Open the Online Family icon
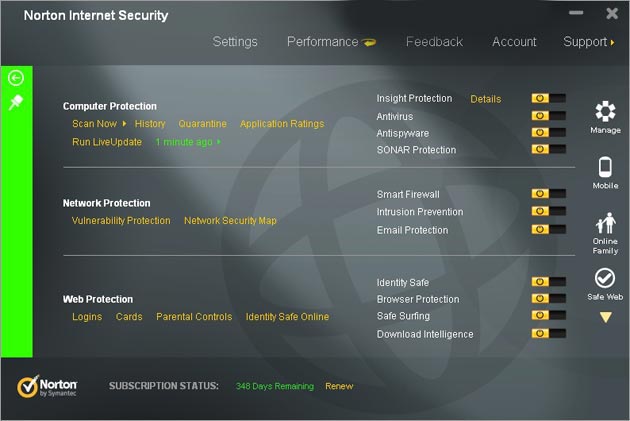 tap(605, 223)
